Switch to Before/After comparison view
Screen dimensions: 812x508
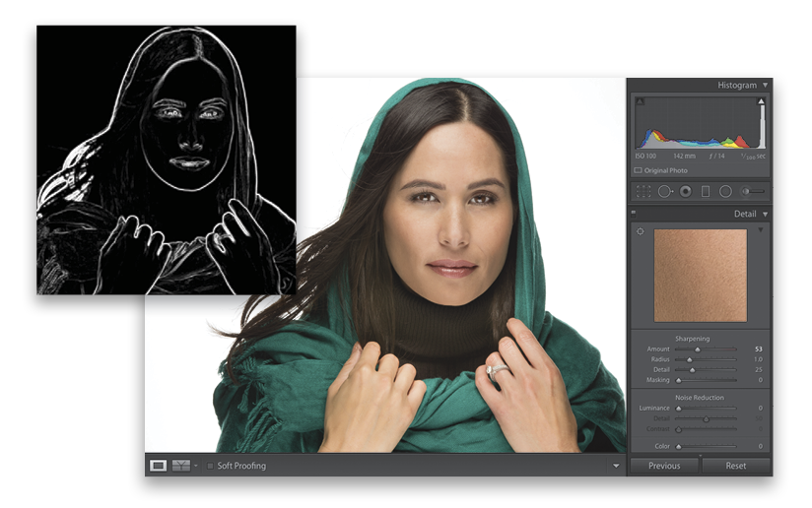pyautogui.click(x=181, y=465)
